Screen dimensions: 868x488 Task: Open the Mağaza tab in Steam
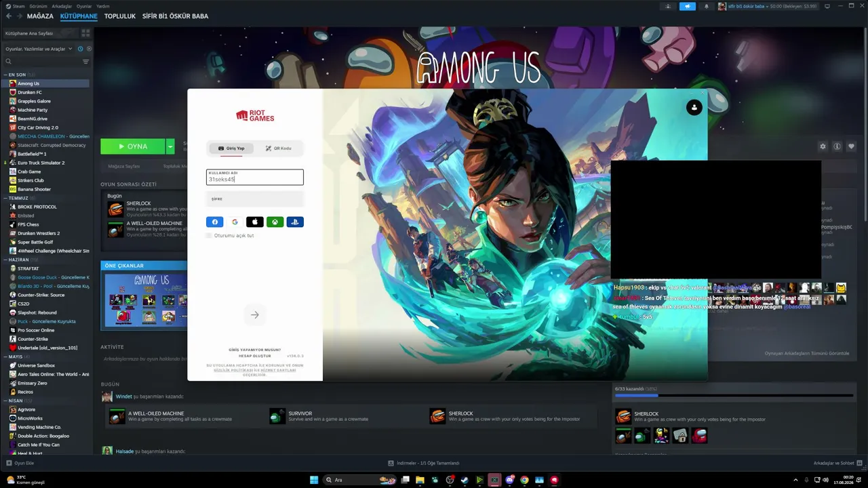point(40,16)
